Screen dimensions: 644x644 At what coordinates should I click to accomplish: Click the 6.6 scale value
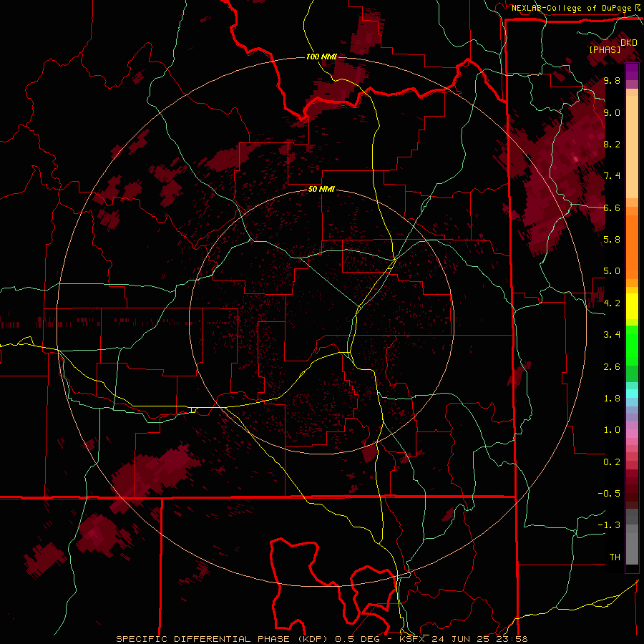coord(612,208)
